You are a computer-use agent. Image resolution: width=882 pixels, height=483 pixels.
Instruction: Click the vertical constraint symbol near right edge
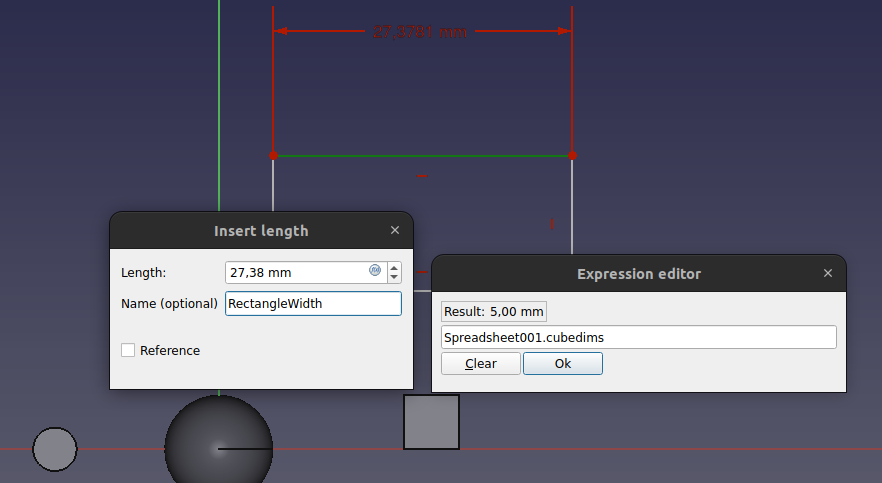552,224
